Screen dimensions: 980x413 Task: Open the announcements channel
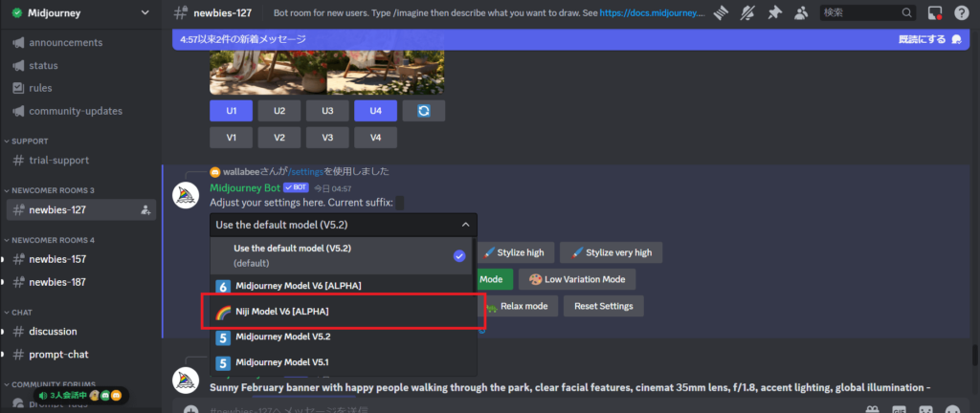click(67, 43)
